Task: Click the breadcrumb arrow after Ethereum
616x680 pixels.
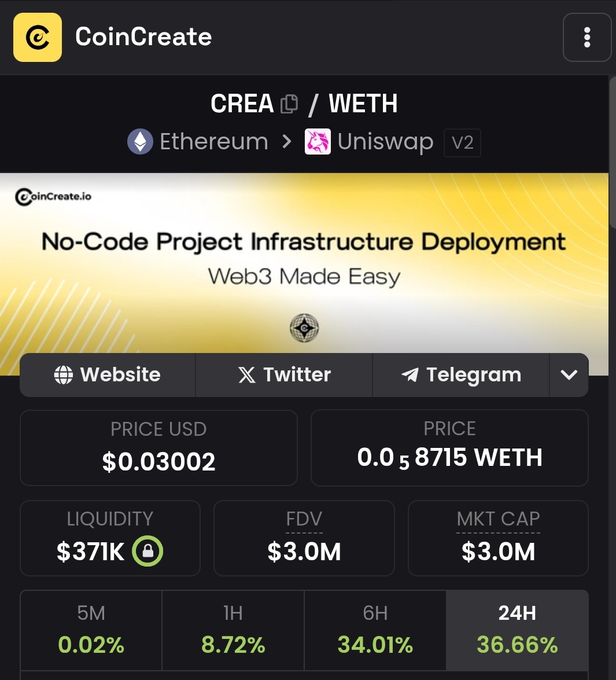Action: pos(286,142)
